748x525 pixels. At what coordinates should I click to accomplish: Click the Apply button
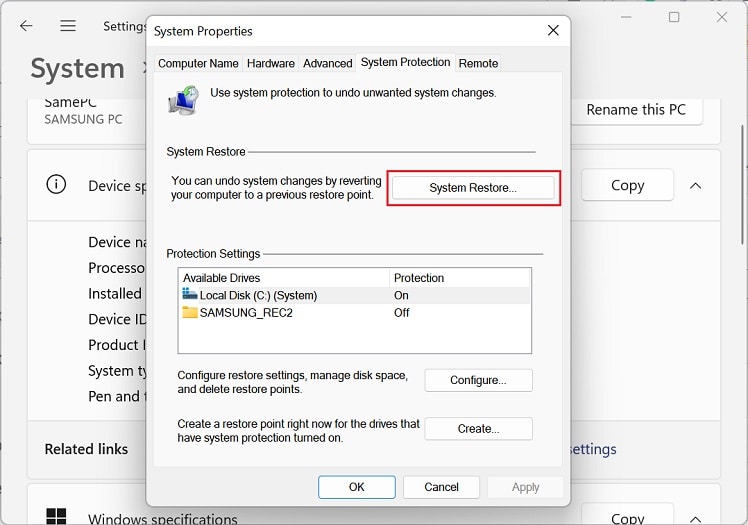[525, 487]
